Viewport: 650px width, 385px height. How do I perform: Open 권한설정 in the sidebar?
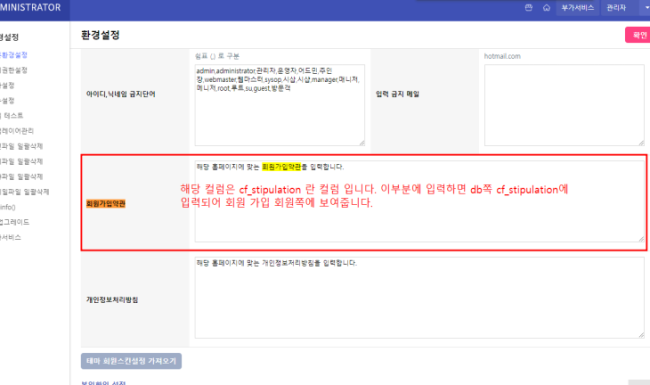(x=14, y=70)
